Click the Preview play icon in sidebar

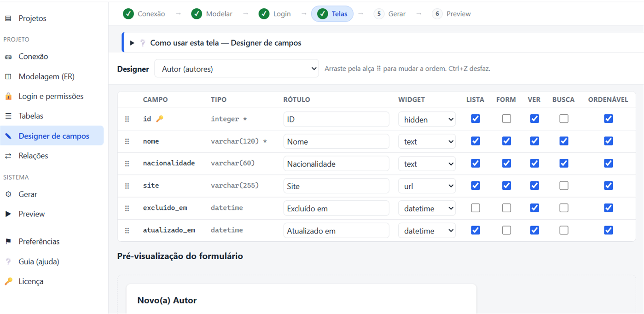tap(8, 214)
